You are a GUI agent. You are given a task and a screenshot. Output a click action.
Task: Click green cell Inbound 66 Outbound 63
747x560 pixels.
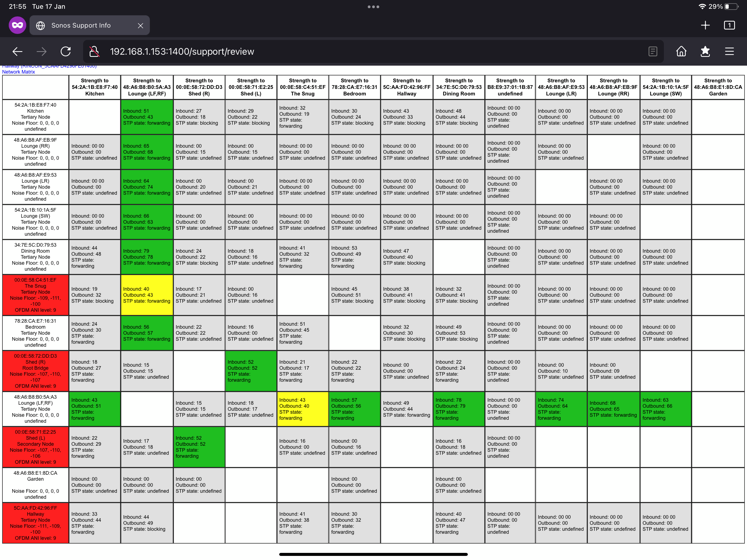tap(147, 222)
